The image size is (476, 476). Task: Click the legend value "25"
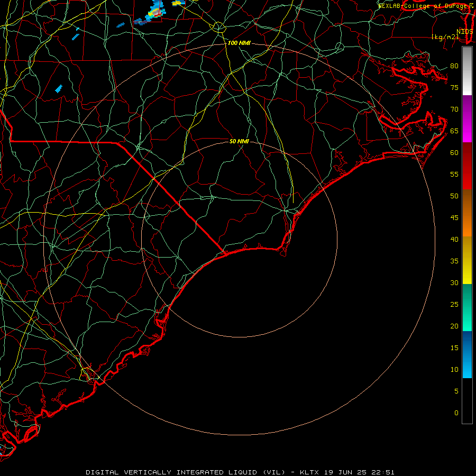[x=454, y=305]
